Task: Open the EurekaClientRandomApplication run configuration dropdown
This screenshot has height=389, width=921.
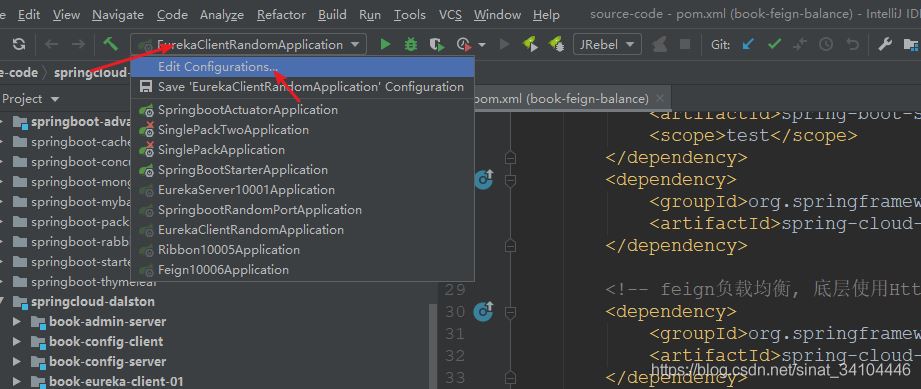Action: 248,44
